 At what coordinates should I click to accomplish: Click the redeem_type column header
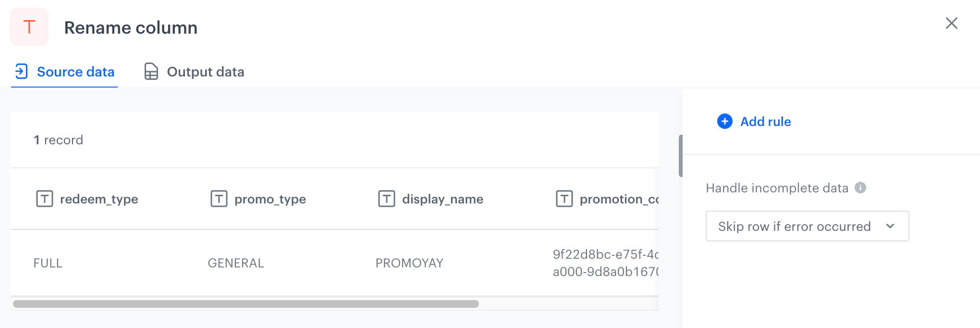[99, 199]
